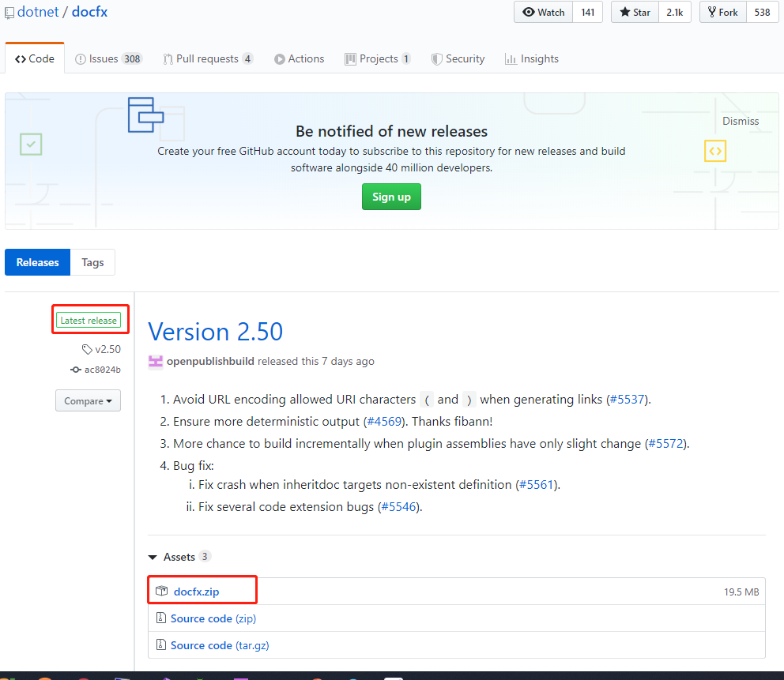Click the green Sign up button
The image size is (784, 680).
[x=391, y=197]
